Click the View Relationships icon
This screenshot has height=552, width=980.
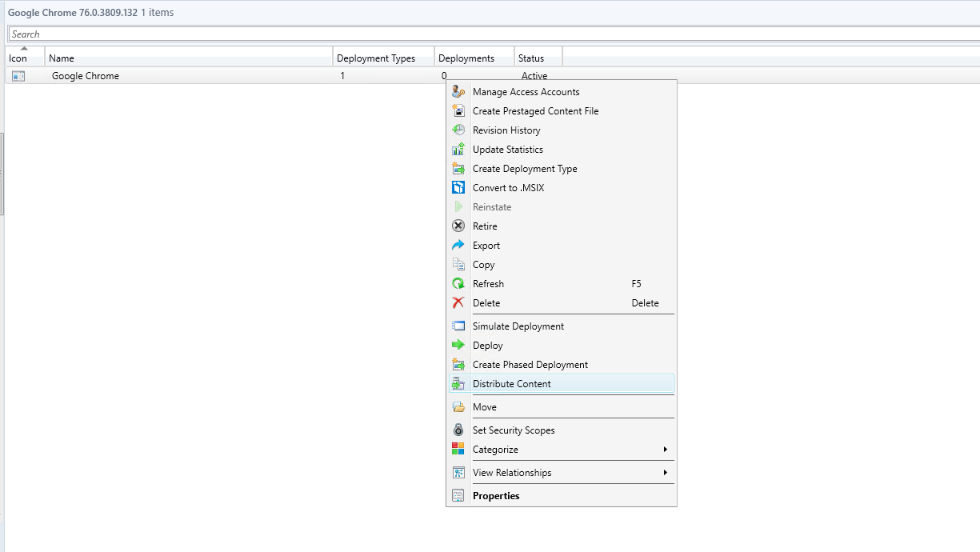click(458, 473)
